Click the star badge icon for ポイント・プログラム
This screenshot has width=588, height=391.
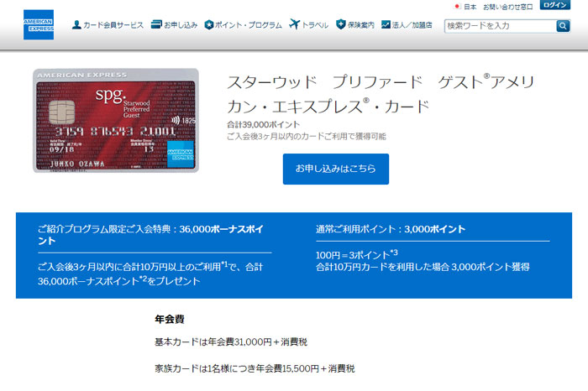click(209, 24)
